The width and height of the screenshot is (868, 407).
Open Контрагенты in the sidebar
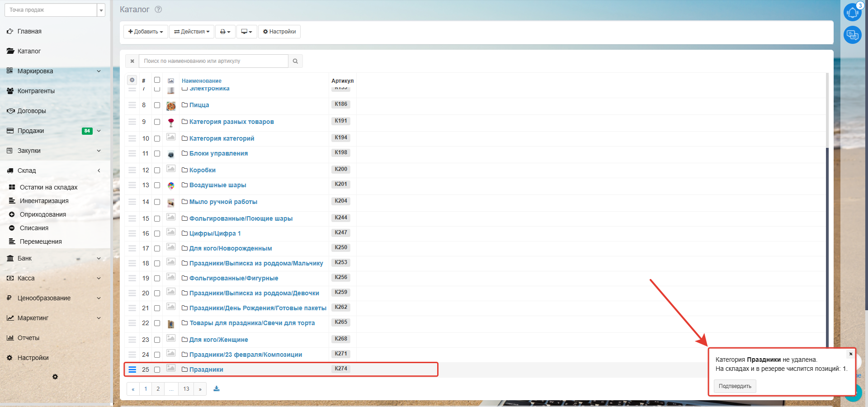pos(36,91)
